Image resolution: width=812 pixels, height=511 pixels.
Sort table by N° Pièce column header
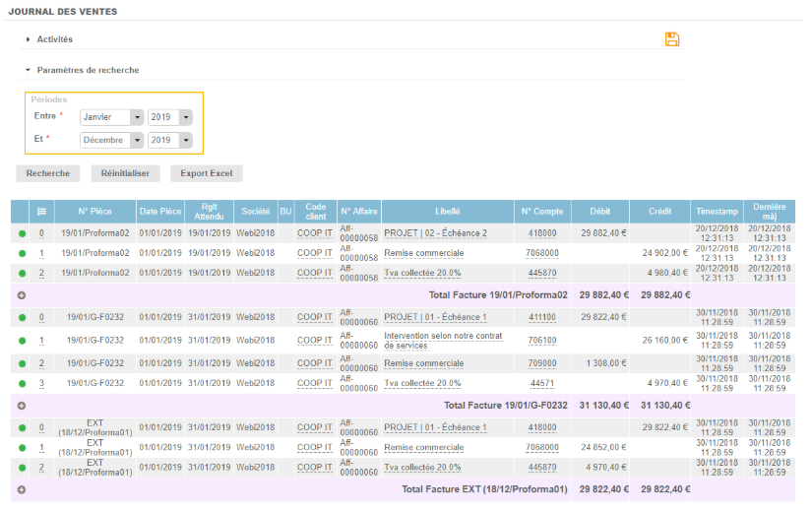pyautogui.click(x=95, y=212)
